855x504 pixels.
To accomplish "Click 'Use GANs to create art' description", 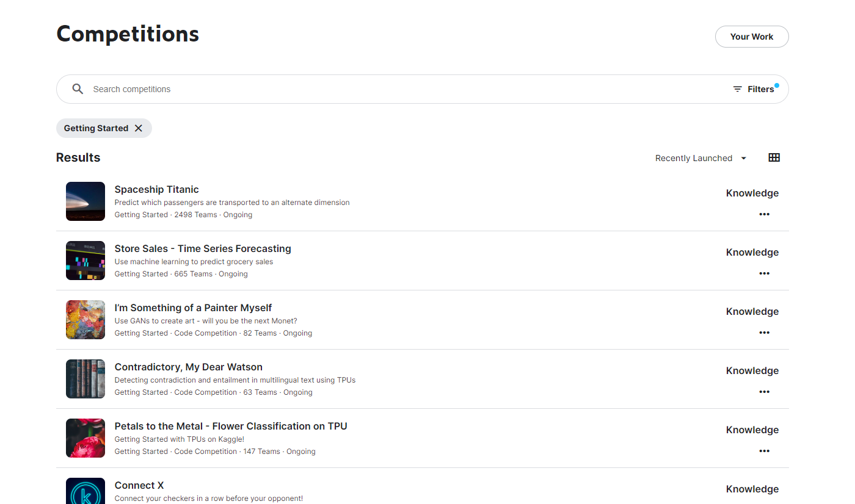I will click(x=206, y=321).
